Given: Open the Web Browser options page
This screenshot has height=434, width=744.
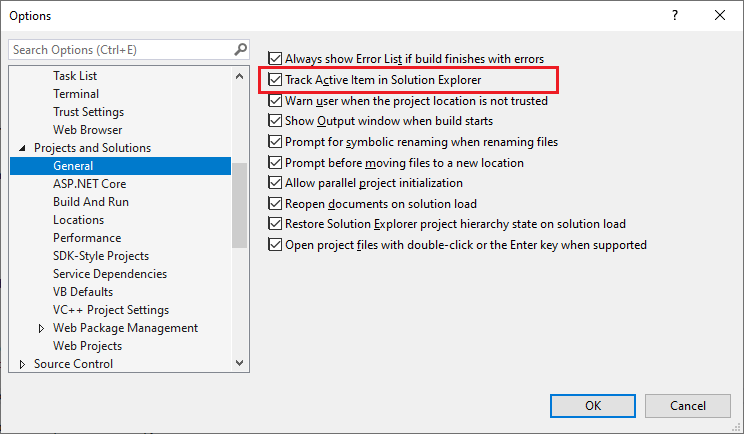Looking at the screenshot, I should click(88, 130).
